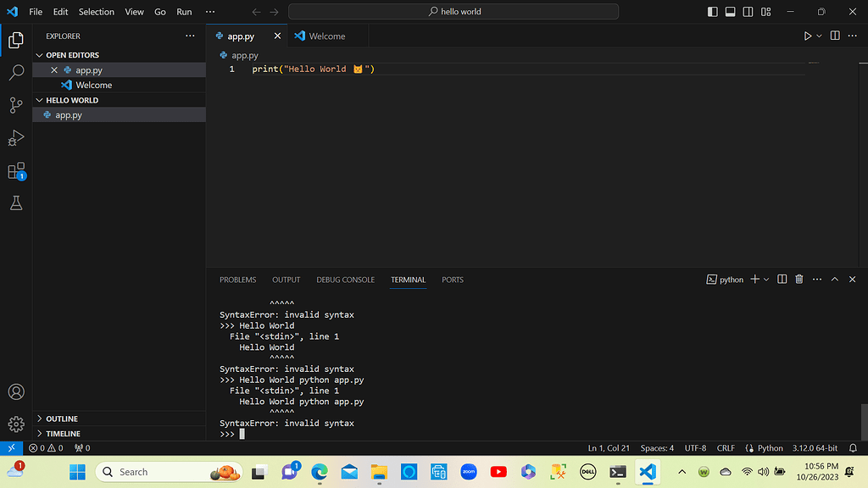Expand the TIMELINE section
The image size is (868, 488).
63,434
